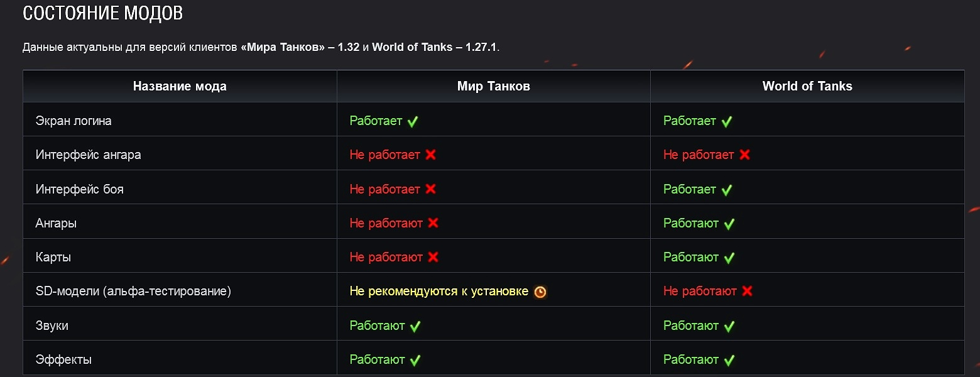Click the Не рекомендуются к установке status
Viewport: 980px width, 377px height.
[x=438, y=291]
